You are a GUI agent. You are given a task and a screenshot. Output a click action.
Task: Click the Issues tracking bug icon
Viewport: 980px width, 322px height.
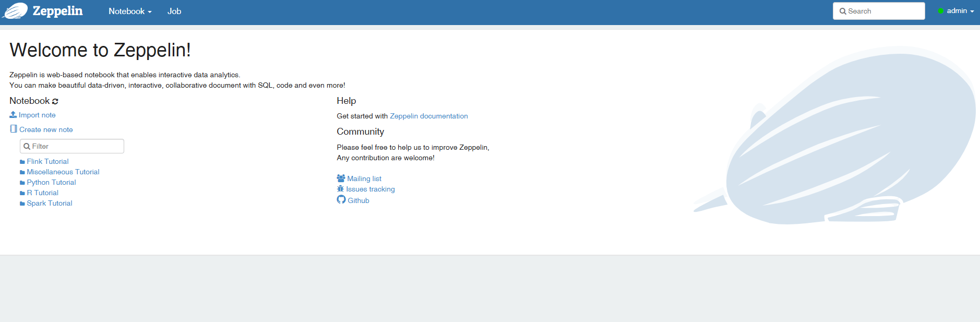tap(340, 189)
